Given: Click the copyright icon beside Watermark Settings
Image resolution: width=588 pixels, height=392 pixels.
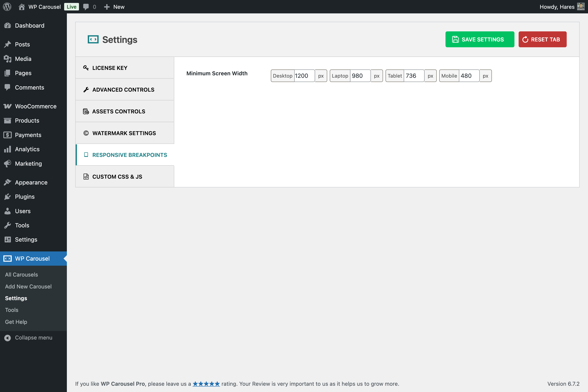Looking at the screenshot, I should point(86,133).
